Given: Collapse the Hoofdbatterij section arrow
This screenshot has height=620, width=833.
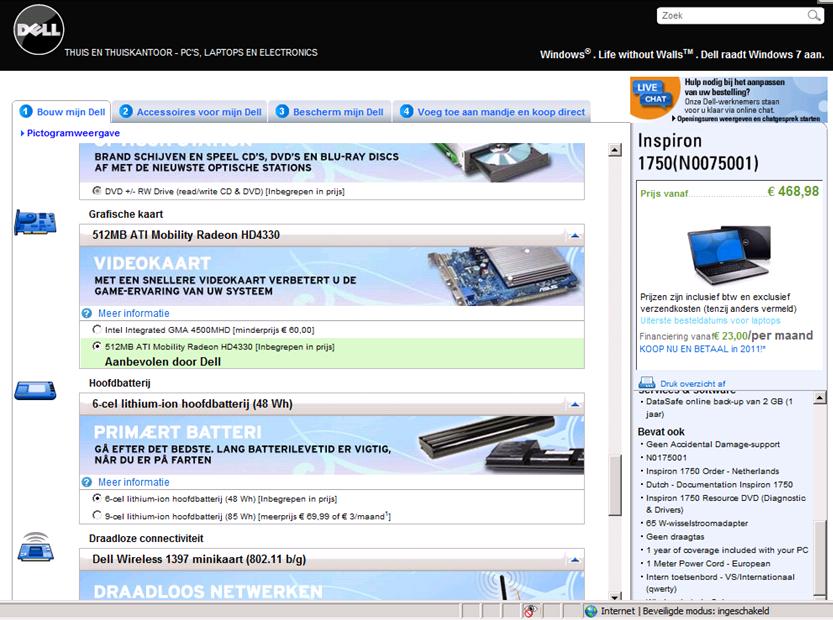Looking at the screenshot, I should pyautogui.click(x=574, y=405).
